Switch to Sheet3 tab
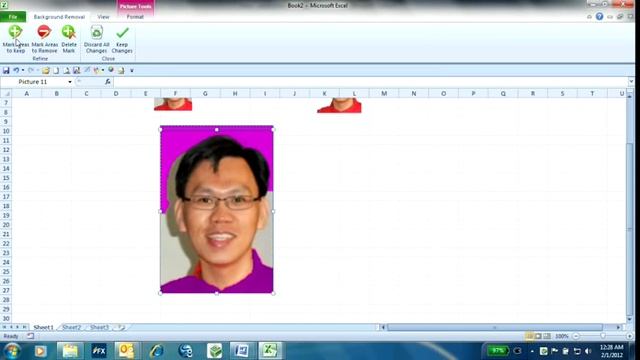The height and width of the screenshot is (360, 640). [x=99, y=327]
